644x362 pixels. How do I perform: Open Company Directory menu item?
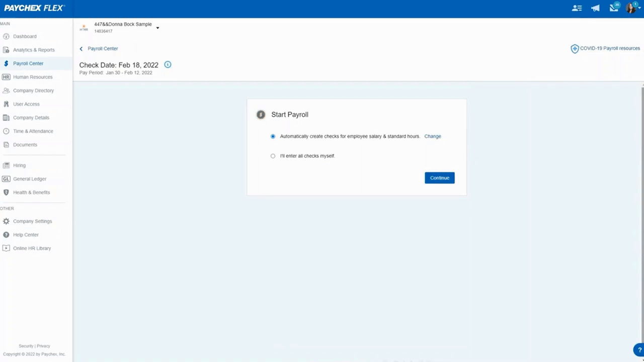[33, 90]
